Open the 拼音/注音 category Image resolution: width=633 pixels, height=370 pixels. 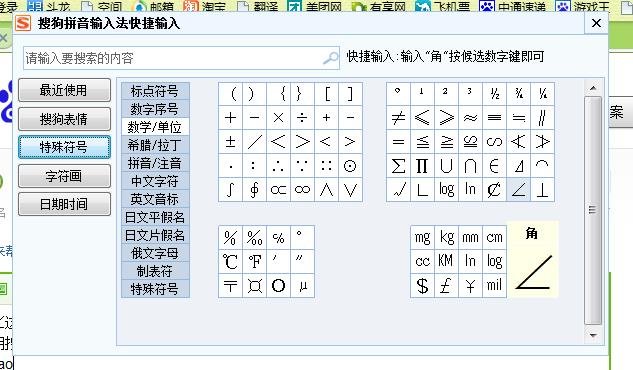[155, 163]
